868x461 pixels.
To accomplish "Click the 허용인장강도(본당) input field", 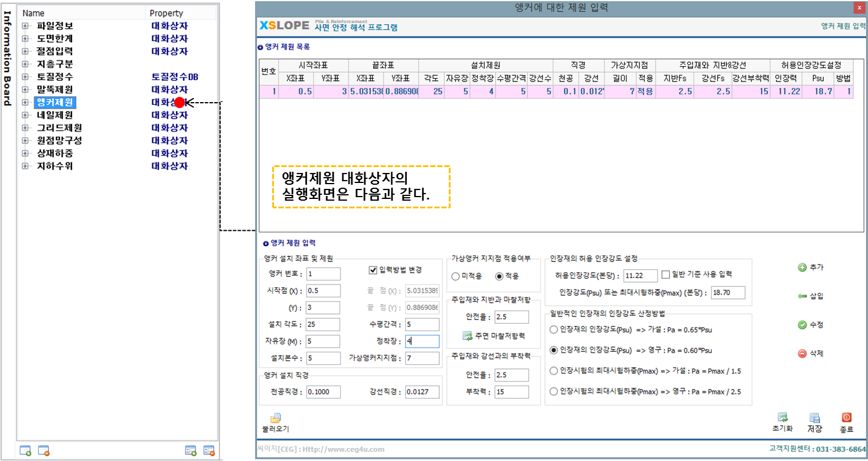I will 641,276.
